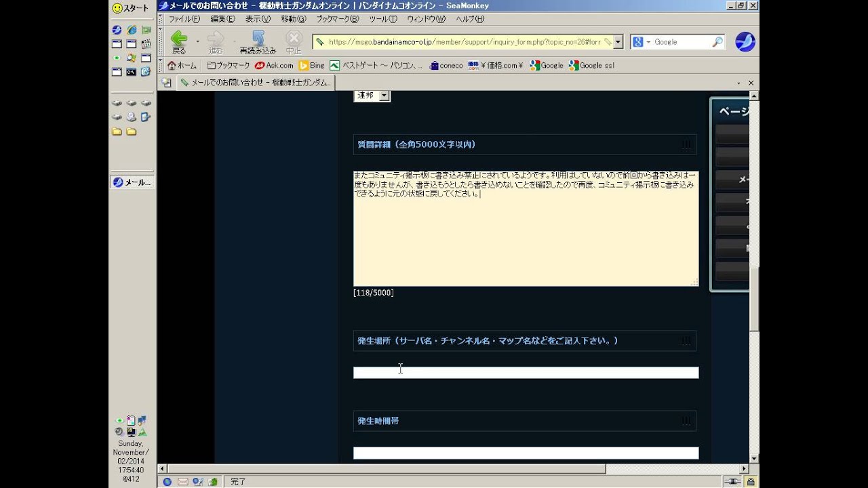Open the Google search engine selector
This screenshot has height=488, width=868.
tap(642, 42)
